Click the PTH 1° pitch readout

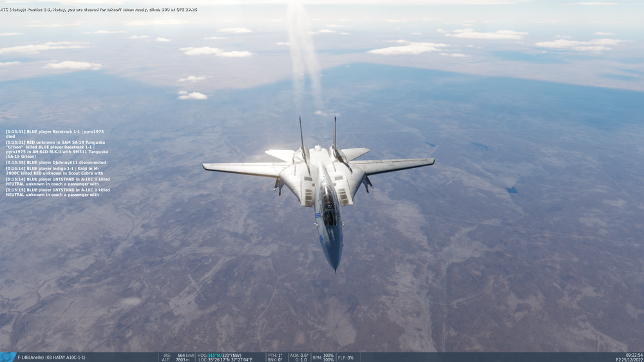(275, 356)
